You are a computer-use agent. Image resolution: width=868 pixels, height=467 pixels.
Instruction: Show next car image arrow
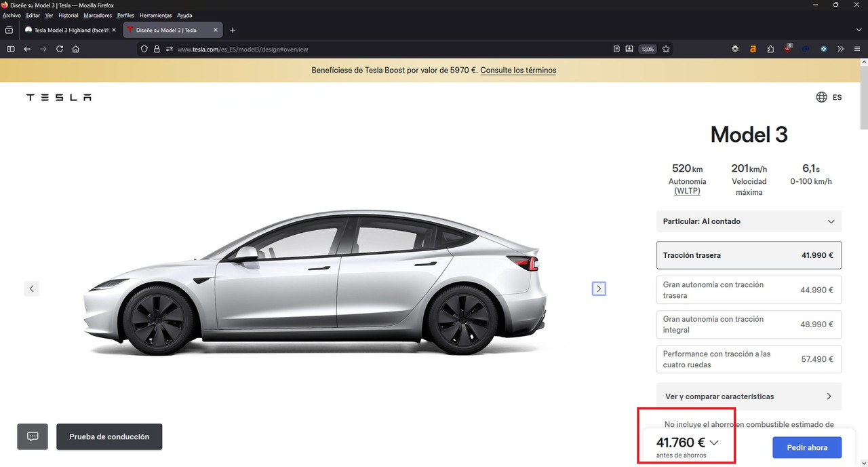[599, 288]
